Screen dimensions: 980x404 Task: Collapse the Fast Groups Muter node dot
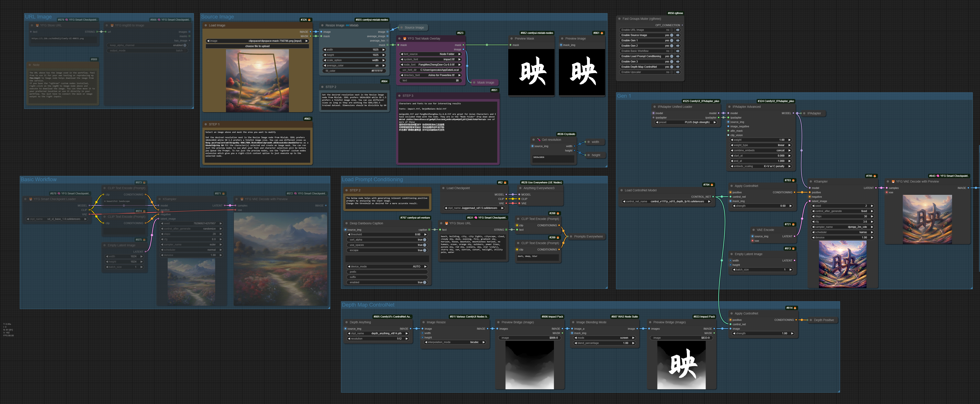coord(620,19)
